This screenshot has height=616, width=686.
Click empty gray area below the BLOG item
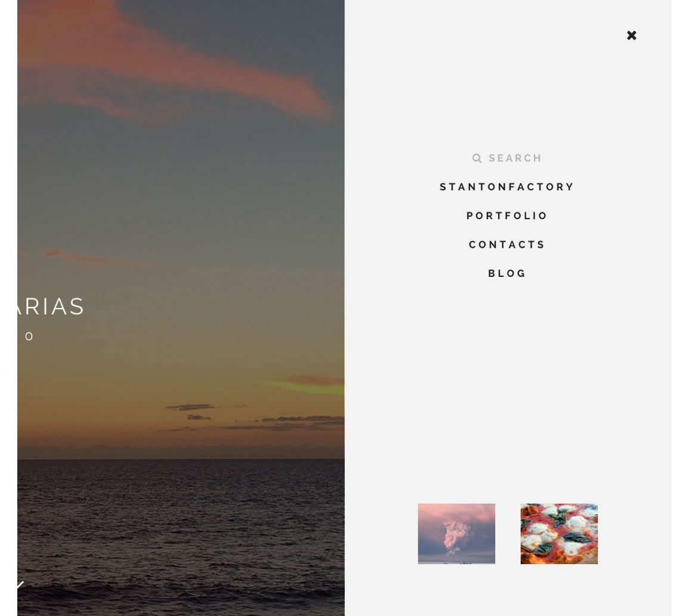click(508, 385)
